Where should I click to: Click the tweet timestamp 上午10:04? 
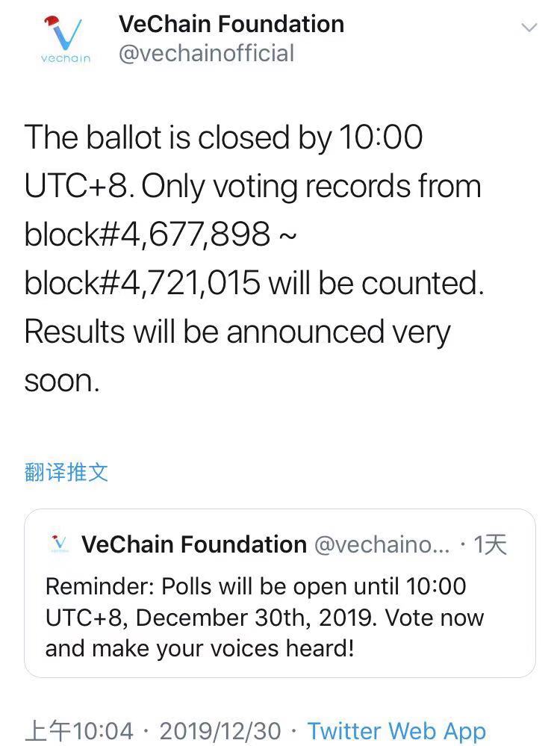coord(78,731)
